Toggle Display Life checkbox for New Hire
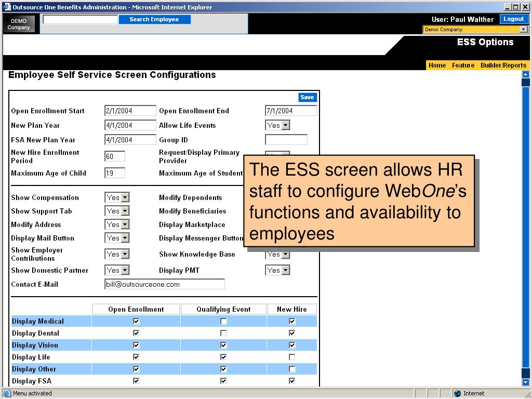Image resolution: width=532 pixels, height=399 pixels. [292, 357]
